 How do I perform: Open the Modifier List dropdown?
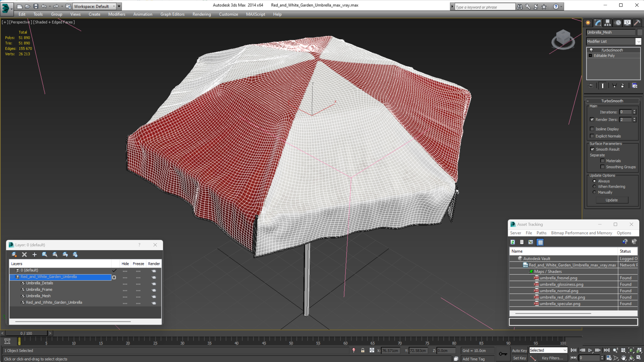click(638, 41)
